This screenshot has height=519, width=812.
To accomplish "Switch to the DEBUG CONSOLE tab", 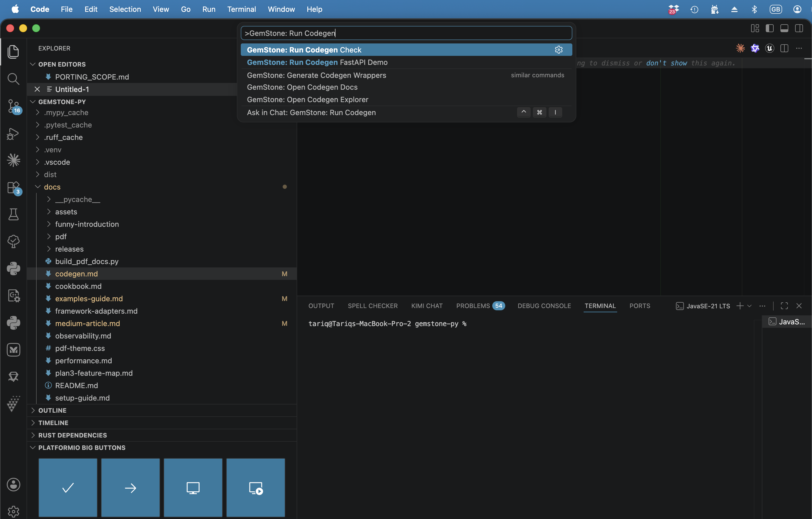I will pos(544,306).
